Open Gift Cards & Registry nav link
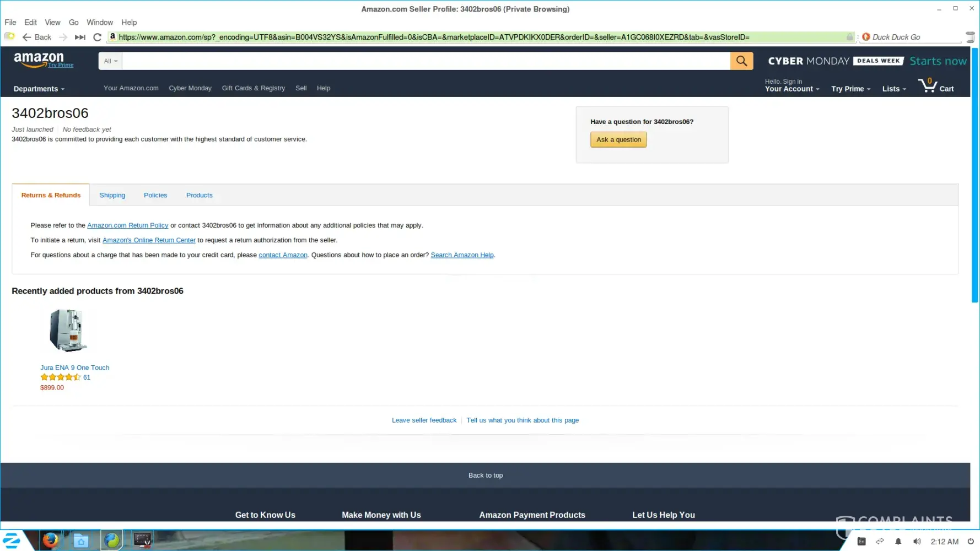This screenshot has width=980, height=551. pos(254,88)
